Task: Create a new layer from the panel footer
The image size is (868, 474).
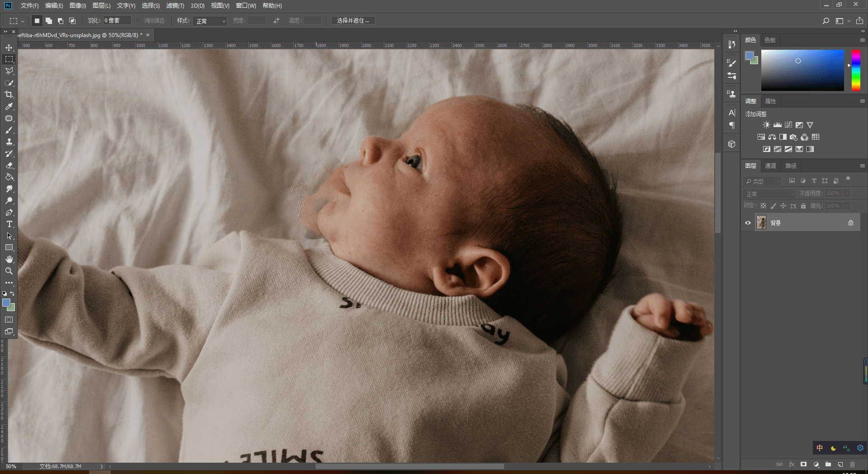Action: coord(840,465)
